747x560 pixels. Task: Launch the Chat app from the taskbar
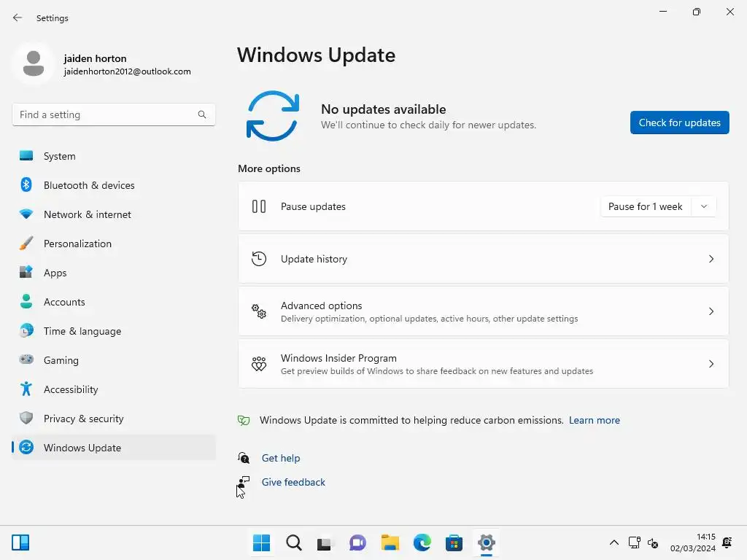pos(357,542)
